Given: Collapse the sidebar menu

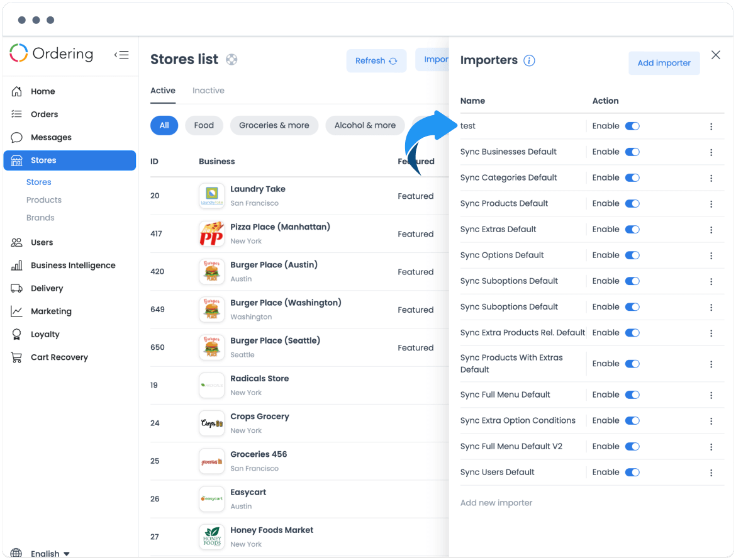Looking at the screenshot, I should click(121, 55).
